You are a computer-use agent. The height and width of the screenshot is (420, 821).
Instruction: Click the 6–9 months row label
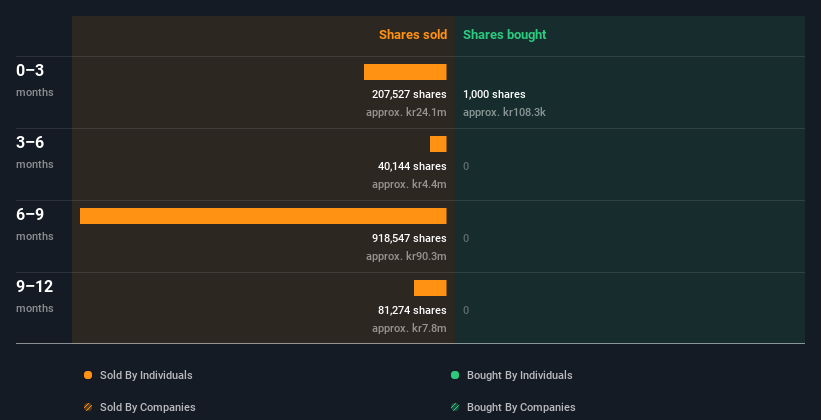(35, 224)
